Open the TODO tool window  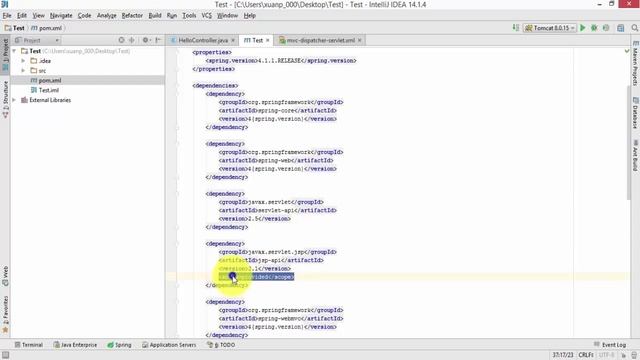[221, 345]
